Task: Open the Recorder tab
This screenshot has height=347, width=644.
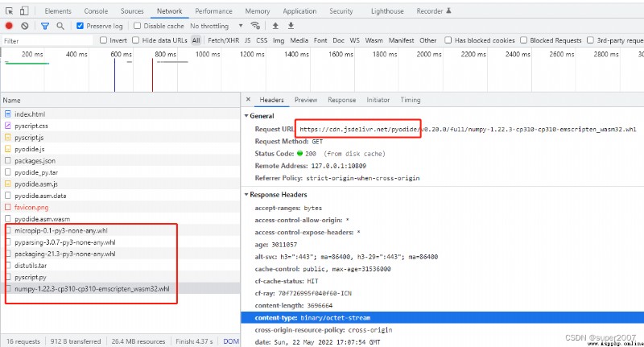Action: click(x=434, y=11)
